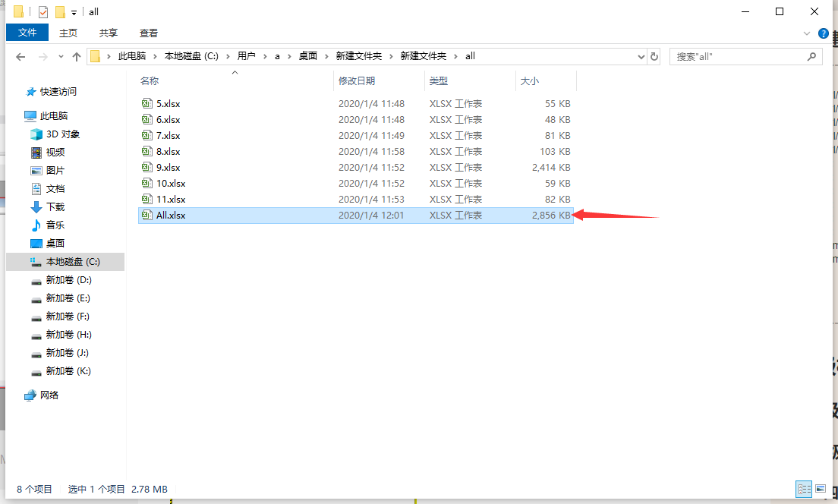
Task: Sort by 大小 column header
Action: pos(529,80)
